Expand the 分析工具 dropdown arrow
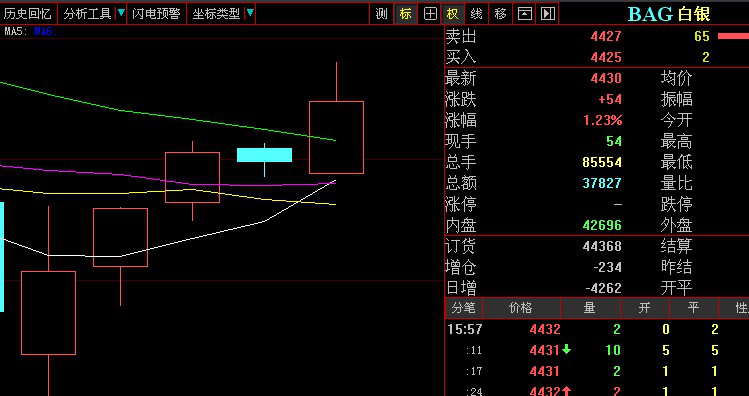The width and height of the screenshot is (749, 396). (121, 13)
